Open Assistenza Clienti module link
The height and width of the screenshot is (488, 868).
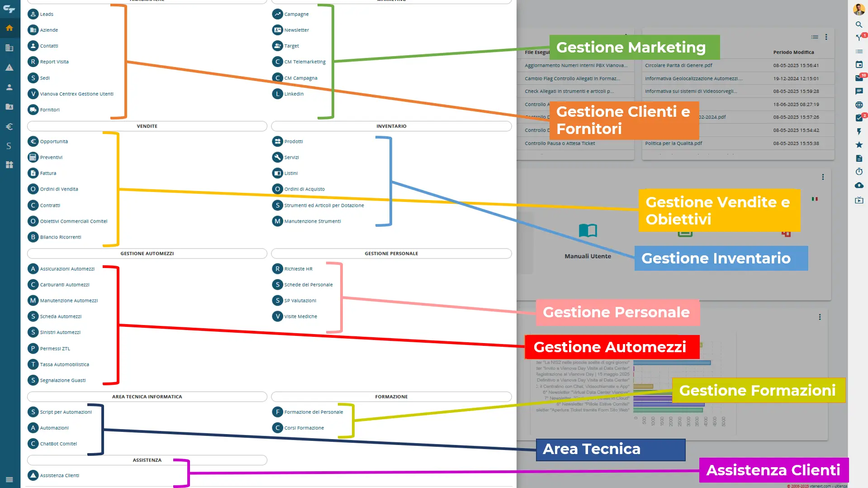pos(59,475)
